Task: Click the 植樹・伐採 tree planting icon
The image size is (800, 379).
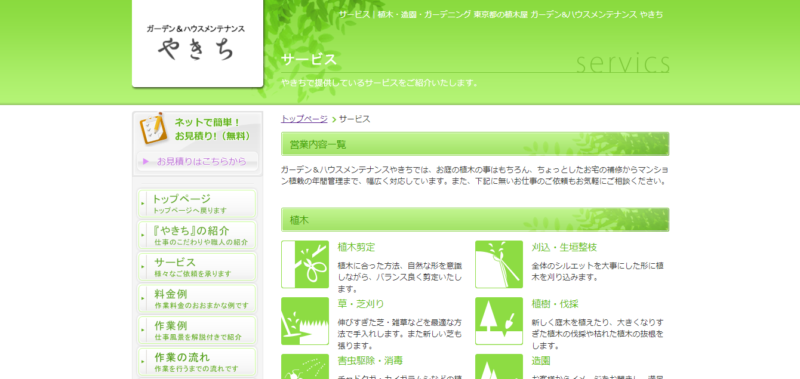Action: [499, 321]
